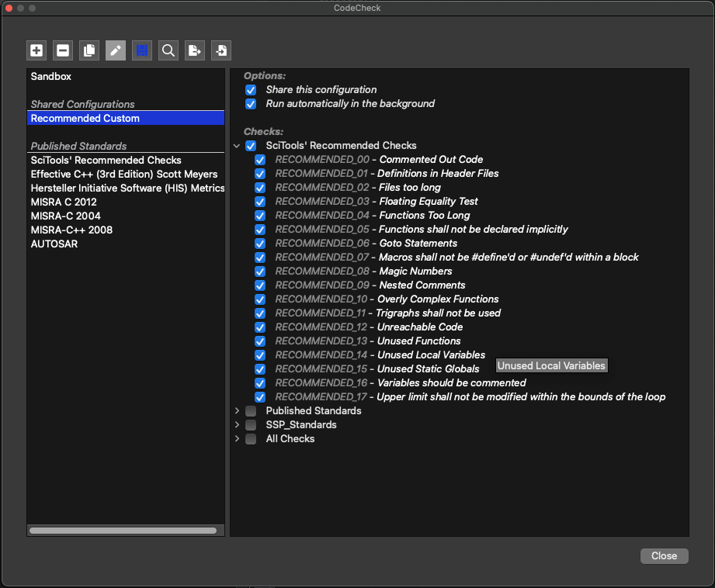Viewport: 715px width, 588px height.
Task: Collapse SciTools' Recommended Checks tree
Action: pos(237,146)
